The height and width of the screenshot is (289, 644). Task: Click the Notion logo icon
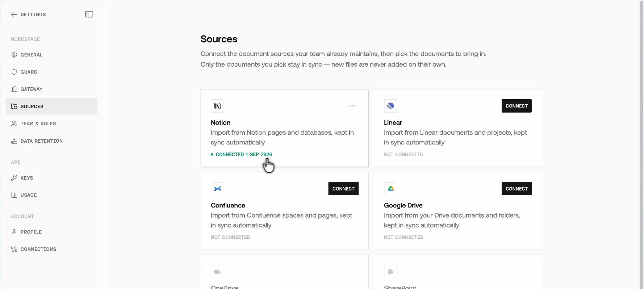pyautogui.click(x=217, y=106)
